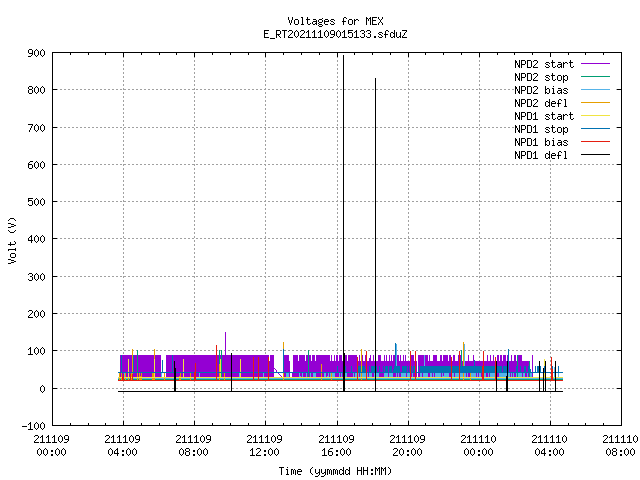Click the '211109 08:00' x-axis tick label
Image resolution: width=640 pixels, height=480 pixels.
click(x=193, y=446)
